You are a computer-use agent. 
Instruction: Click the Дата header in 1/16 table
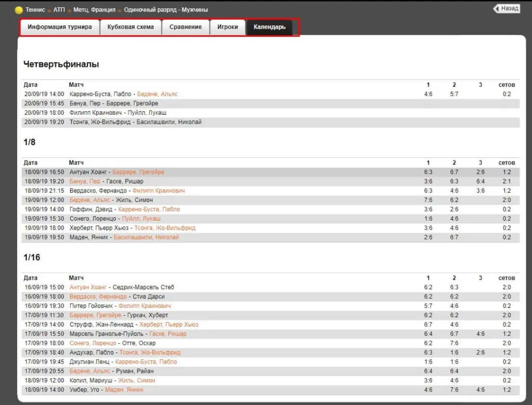point(31,278)
